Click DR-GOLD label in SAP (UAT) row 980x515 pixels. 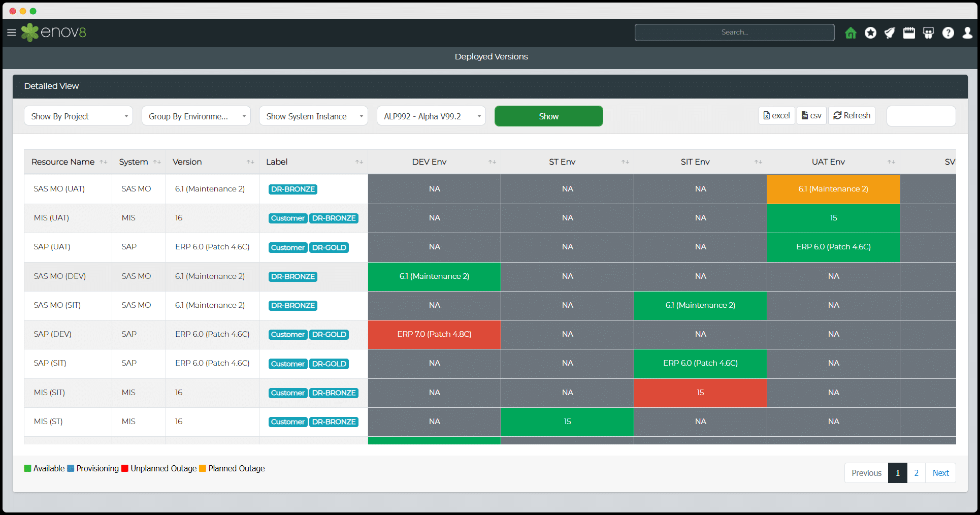tap(329, 248)
